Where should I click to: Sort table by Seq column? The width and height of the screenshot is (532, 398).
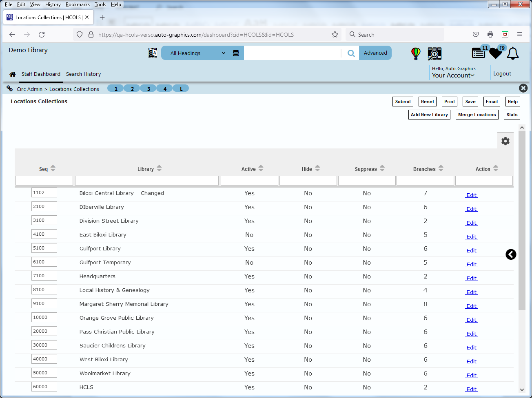(53, 169)
